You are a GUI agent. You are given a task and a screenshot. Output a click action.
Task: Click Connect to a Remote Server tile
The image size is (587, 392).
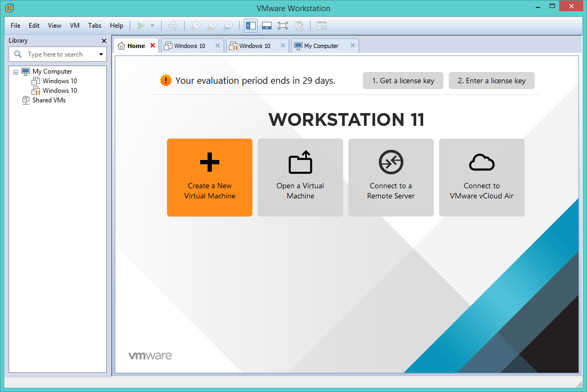click(391, 178)
